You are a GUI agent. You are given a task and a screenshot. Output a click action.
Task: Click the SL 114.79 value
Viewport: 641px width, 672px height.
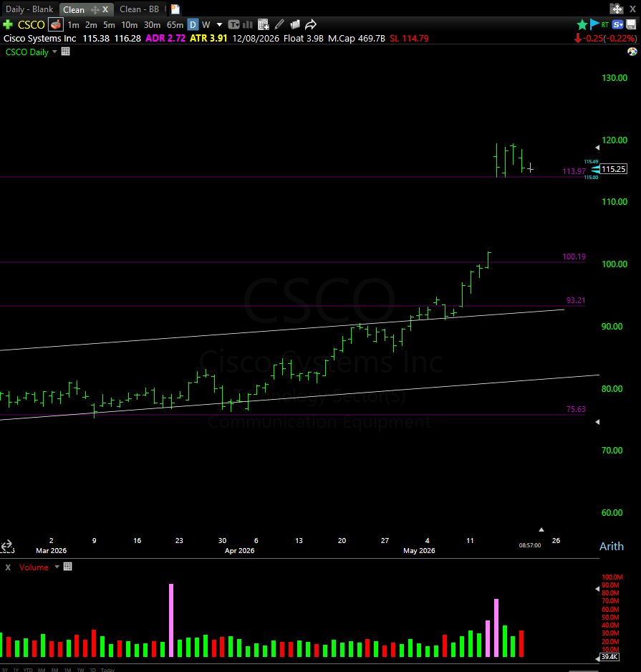tap(409, 38)
